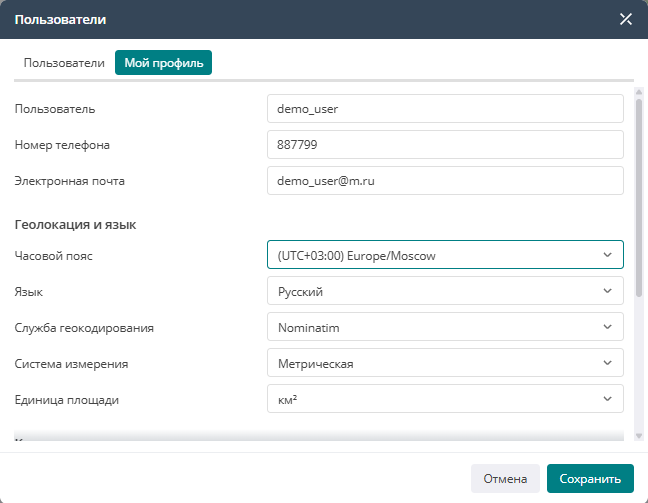Viewport: 648px width, 503px height.
Task: Click the Пользователь field label
Action: tap(55, 109)
